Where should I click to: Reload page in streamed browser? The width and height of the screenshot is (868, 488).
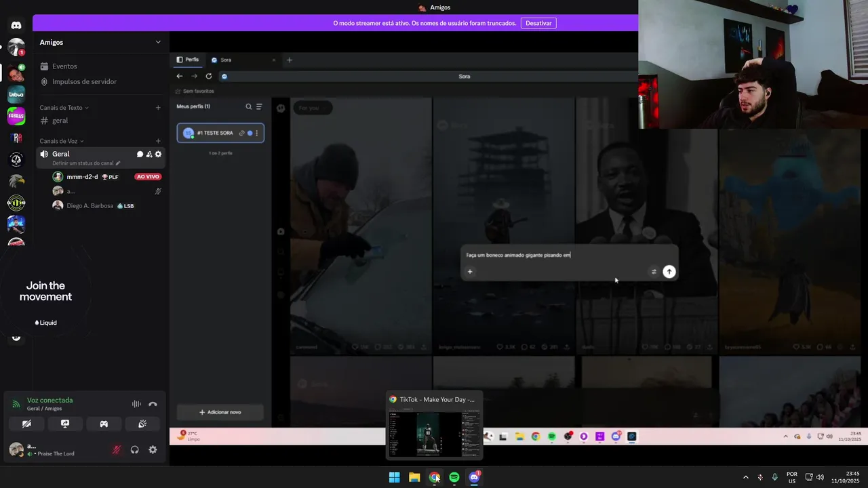point(209,76)
